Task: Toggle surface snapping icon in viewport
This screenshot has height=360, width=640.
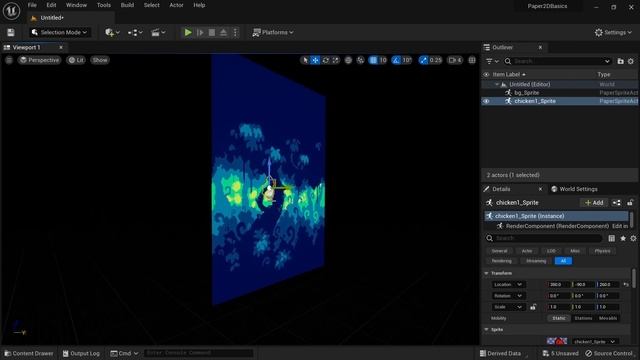Action: [360, 60]
